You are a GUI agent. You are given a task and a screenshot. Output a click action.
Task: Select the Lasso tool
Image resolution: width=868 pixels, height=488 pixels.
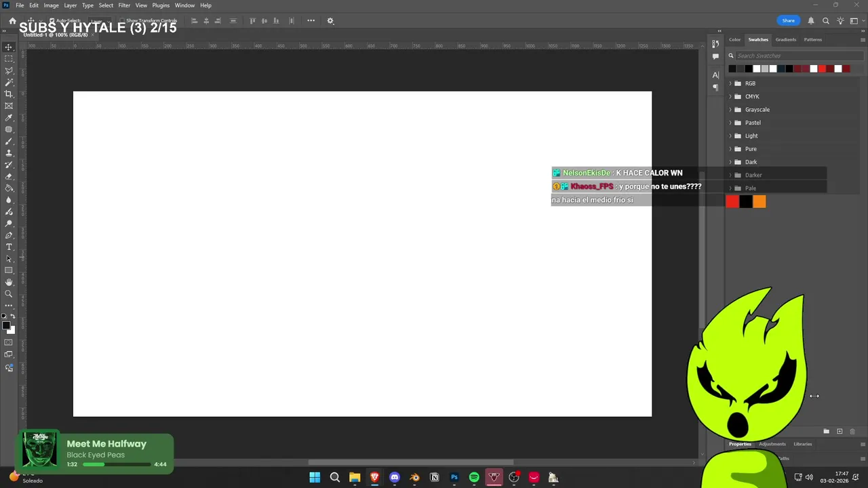point(9,70)
